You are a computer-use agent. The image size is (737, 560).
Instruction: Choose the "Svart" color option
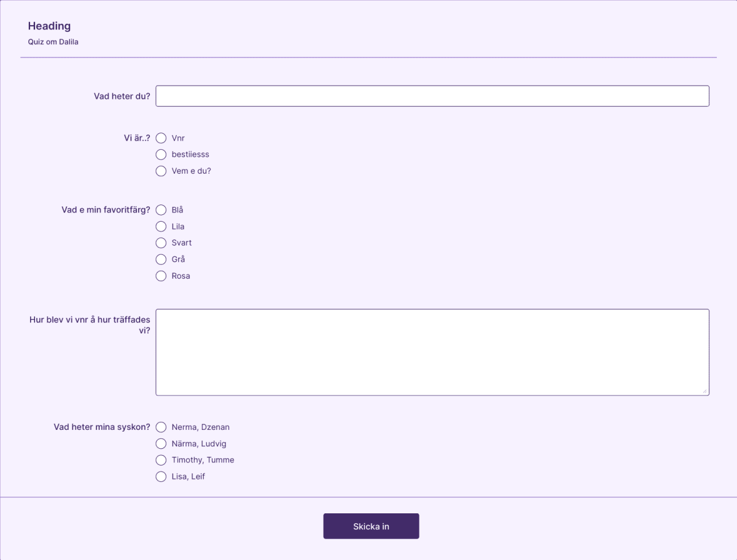pos(161,243)
